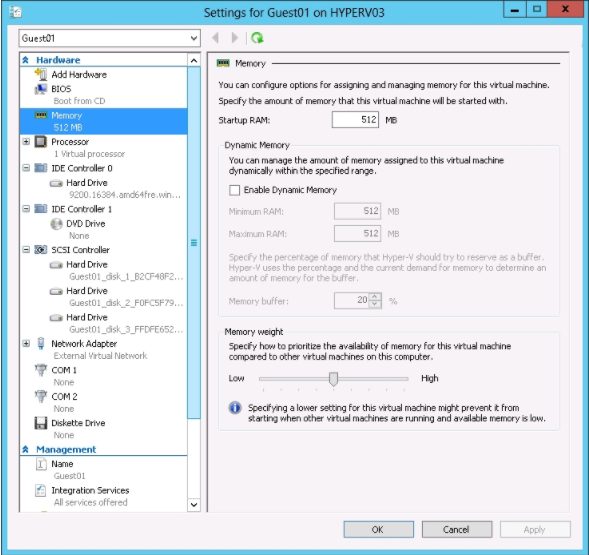This screenshot has height=555, width=589.
Task: Click the window icon in title bar
Action: [x=15, y=12]
